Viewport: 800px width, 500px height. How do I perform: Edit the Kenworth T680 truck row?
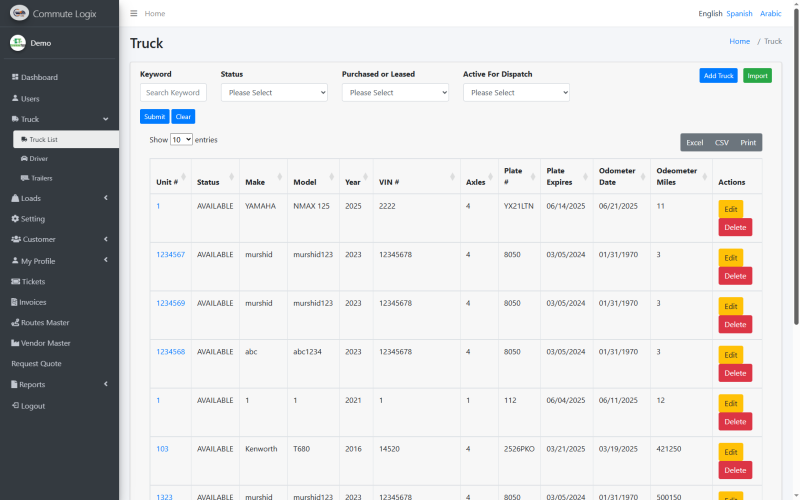731,452
